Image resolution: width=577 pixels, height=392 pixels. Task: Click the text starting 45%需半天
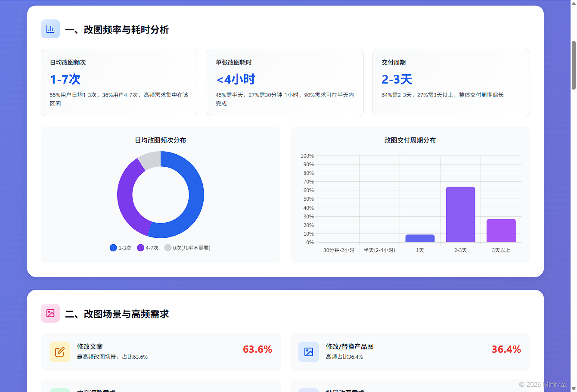click(285, 99)
